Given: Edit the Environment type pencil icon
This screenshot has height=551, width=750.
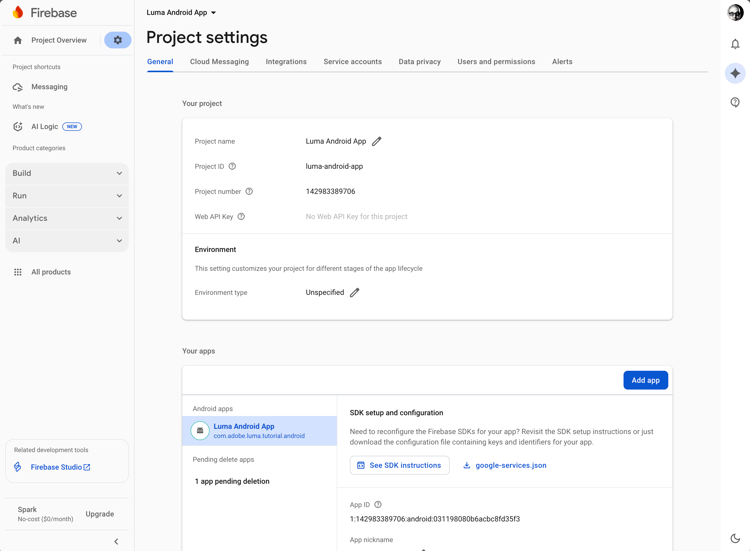Looking at the screenshot, I should click(x=355, y=293).
